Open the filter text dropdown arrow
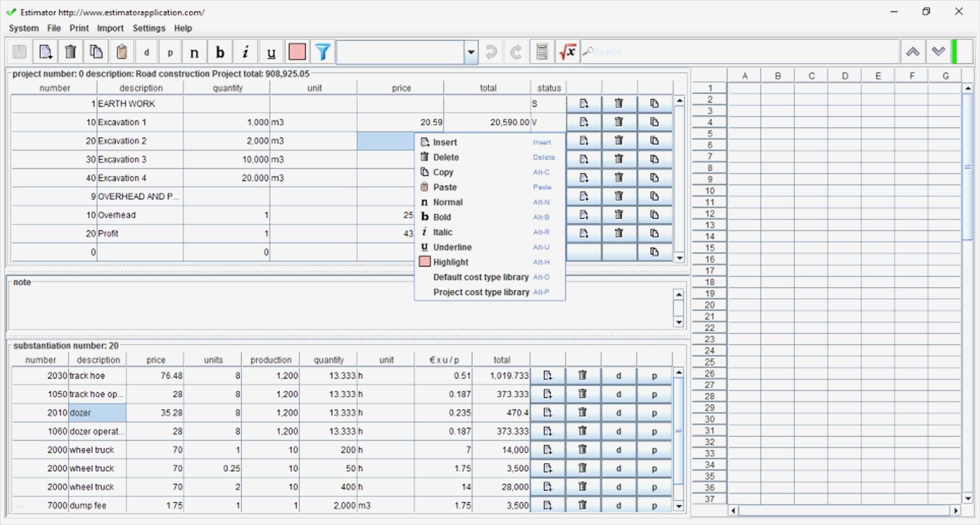Screen dimensions: 980x525 471,51
